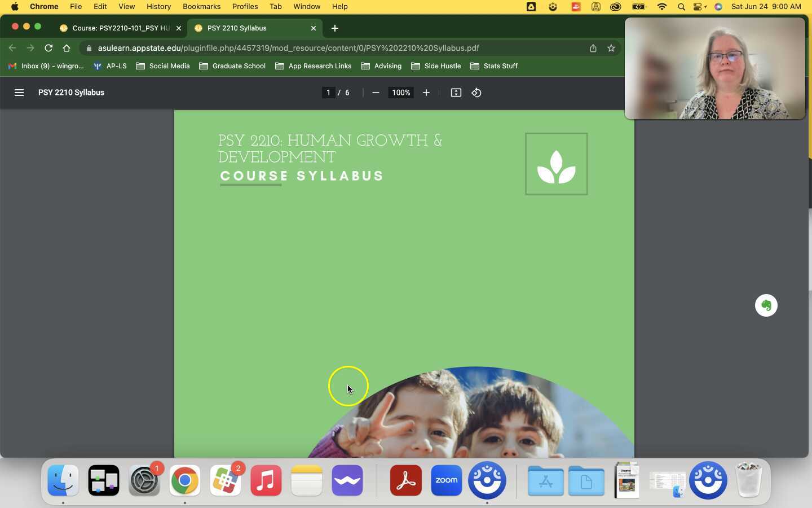Open the Share menu in the address bar
The height and width of the screenshot is (508, 812).
click(x=593, y=48)
